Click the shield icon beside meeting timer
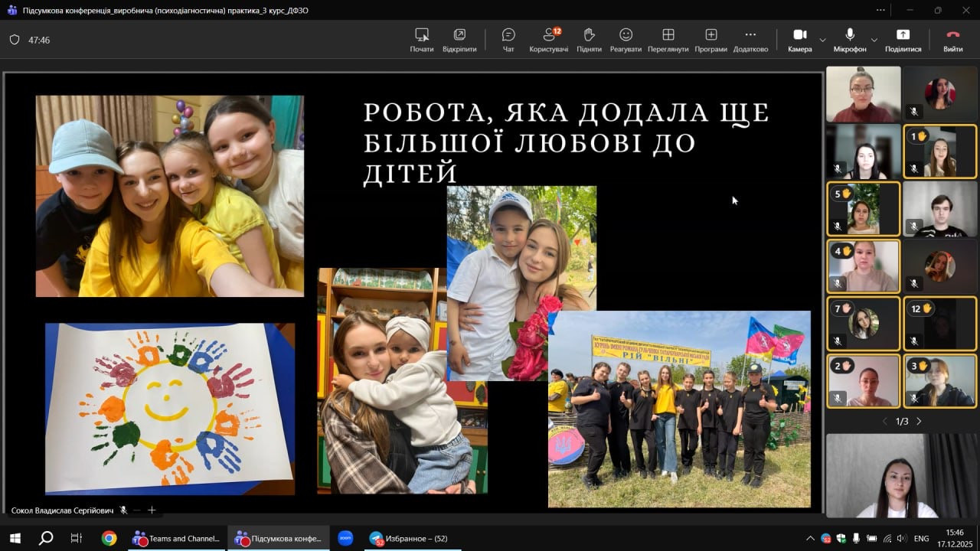 coord(15,40)
